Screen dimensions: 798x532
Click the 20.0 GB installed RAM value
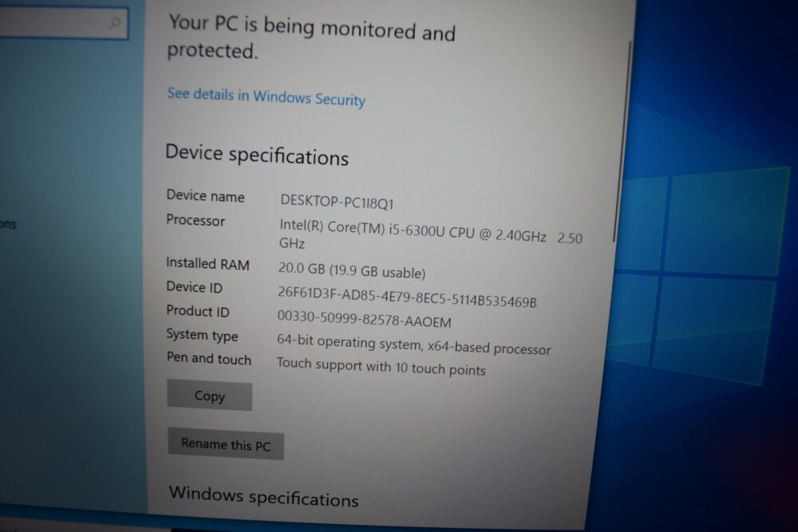352,270
